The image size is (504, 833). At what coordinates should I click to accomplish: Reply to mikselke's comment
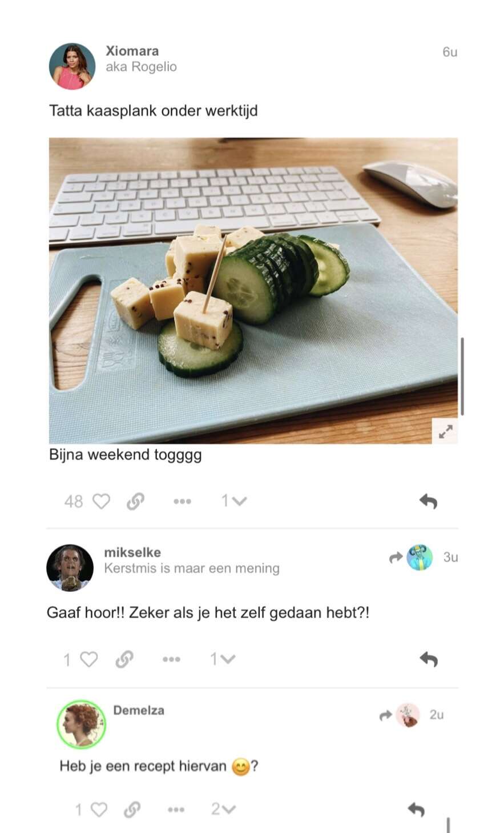tap(428, 659)
